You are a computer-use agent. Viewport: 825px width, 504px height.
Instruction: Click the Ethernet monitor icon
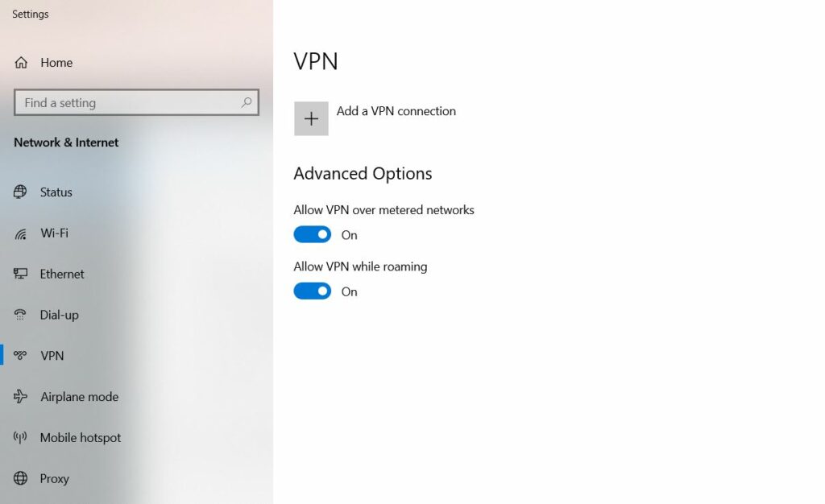coord(21,274)
